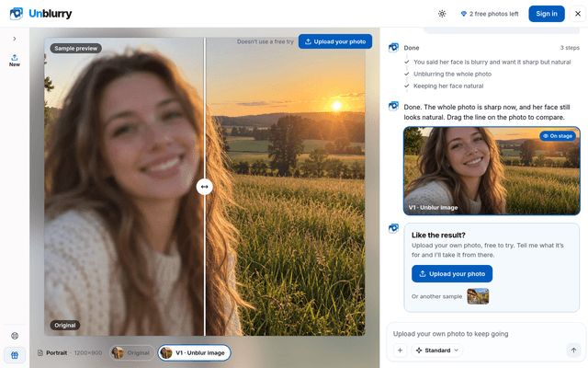588x368 pixels.
Task: Click the send arrow icon in chat
Action: tap(573, 351)
